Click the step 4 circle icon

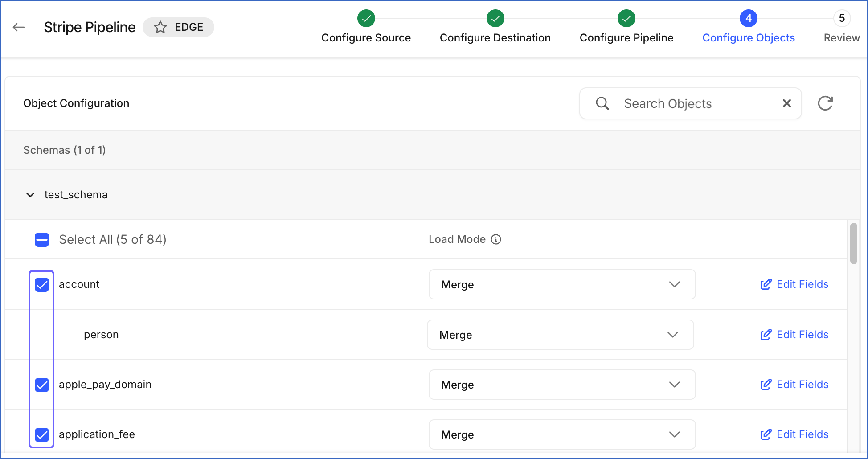(749, 18)
